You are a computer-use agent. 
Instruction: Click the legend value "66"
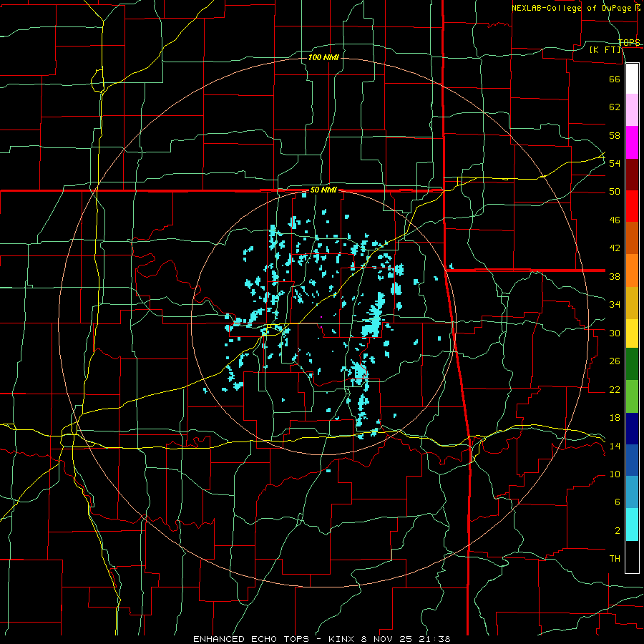pyautogui.click(x=615, y=79)
